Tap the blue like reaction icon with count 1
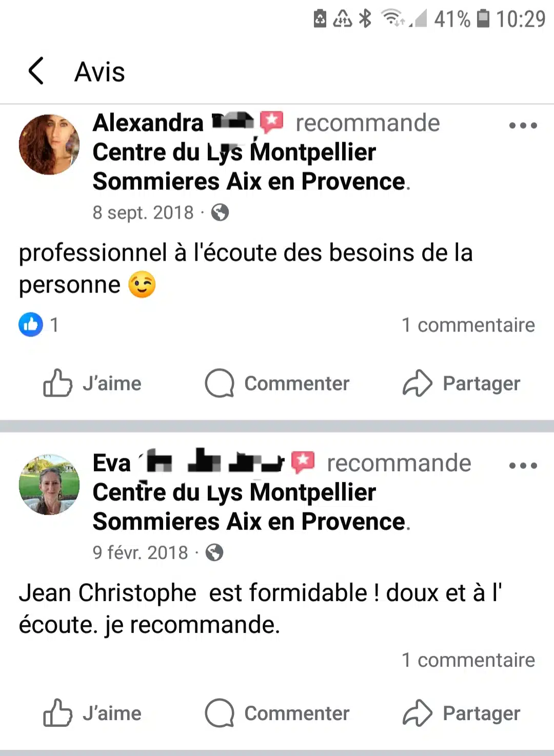Image resolution: width=554 pixels, height=756 pixels. click(x=31, y=324)
